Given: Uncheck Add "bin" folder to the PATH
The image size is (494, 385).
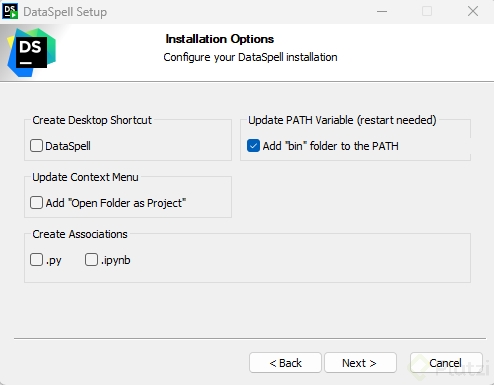Looking at the screenshot, I should point(253,146).
